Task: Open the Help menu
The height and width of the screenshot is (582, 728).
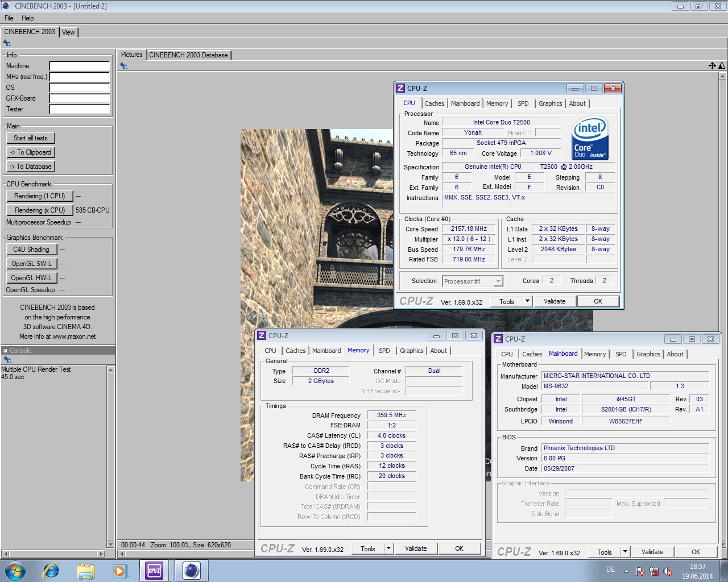Action: (27, 18)
